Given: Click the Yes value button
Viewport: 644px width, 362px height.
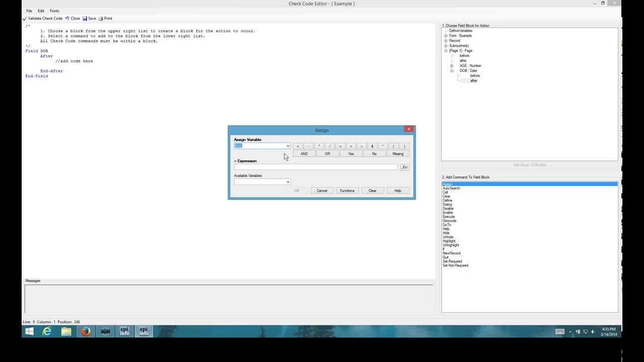Looking at the screenshot, I should click(351, 154).
